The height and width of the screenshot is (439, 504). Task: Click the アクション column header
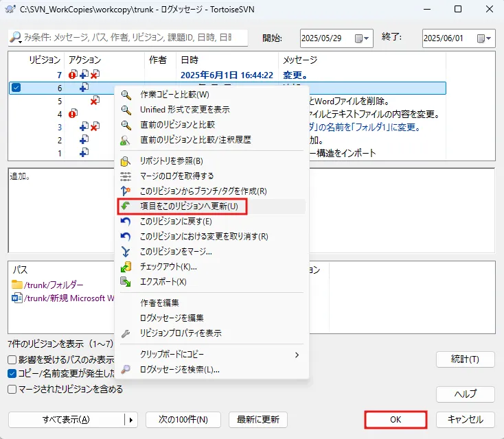pos(104,60)
